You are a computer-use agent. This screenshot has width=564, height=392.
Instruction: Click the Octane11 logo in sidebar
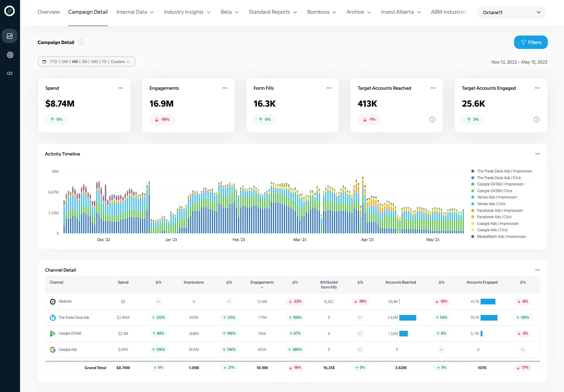point(9,11)
